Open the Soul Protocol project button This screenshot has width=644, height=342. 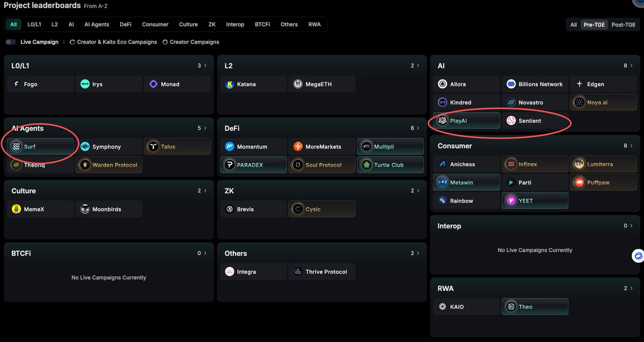point(322,165)
